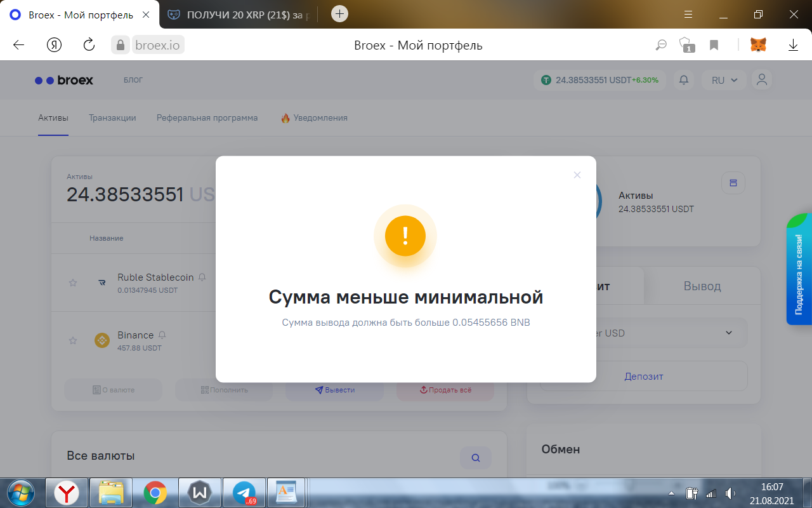
Task: Click the bell icon beside Binance
Action: [x=162, y=335]
